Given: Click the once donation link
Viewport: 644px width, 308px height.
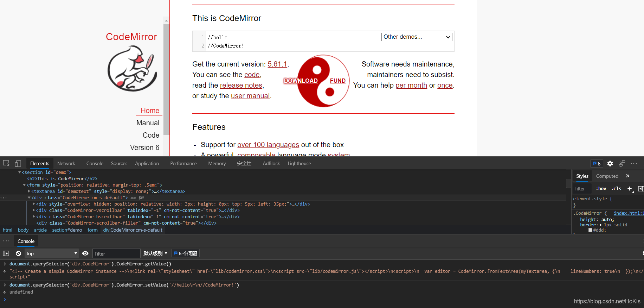Looking at the screenshot, I should [x=445, y=85].
